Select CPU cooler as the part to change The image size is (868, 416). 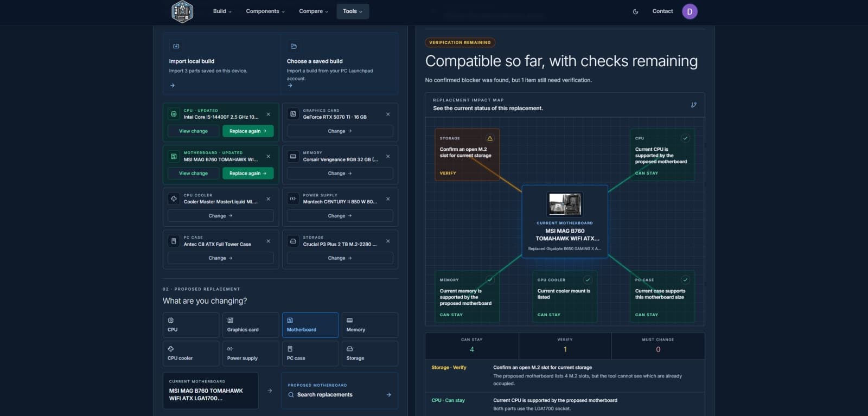(x=191, y=354)
